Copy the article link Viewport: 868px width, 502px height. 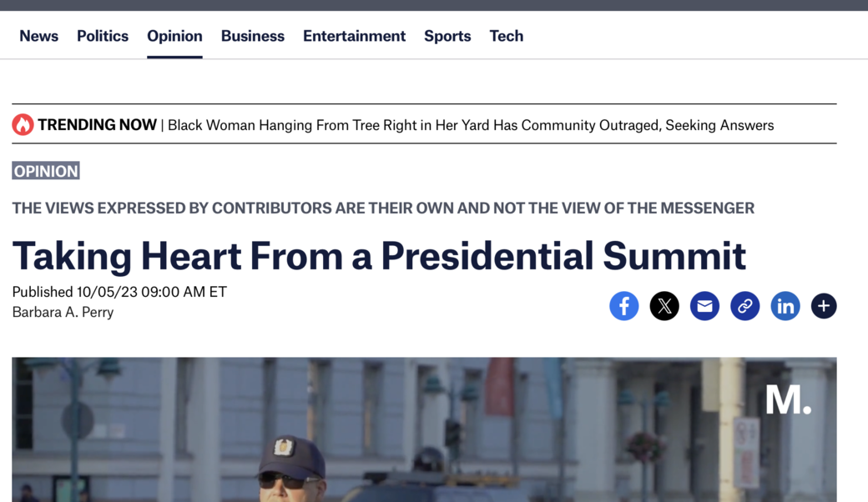744,306
